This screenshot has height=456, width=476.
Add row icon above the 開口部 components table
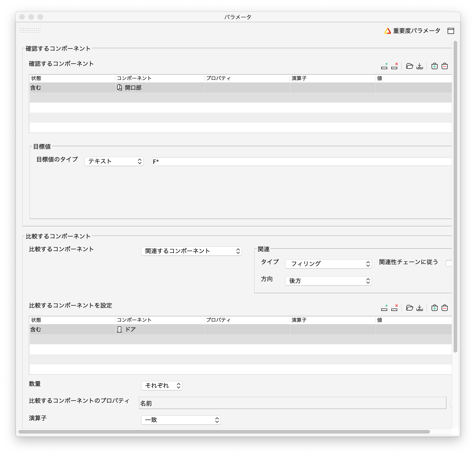point(384,66)
